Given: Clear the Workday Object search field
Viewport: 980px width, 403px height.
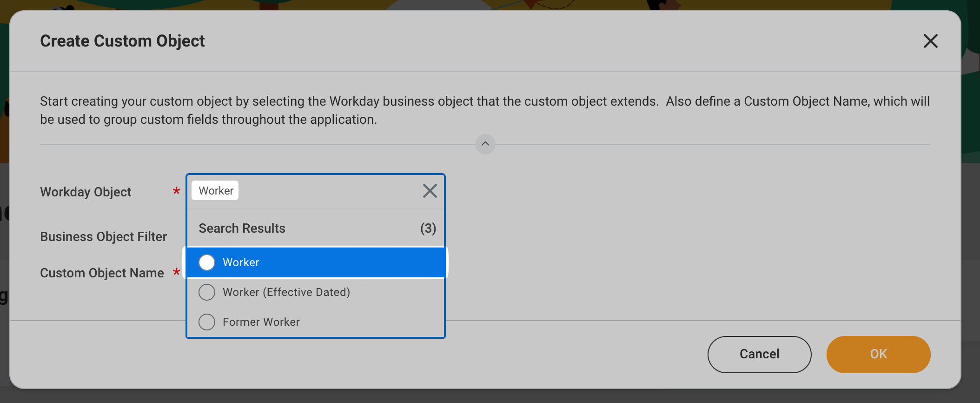Looking at the screenshot, I should point(430,191).
